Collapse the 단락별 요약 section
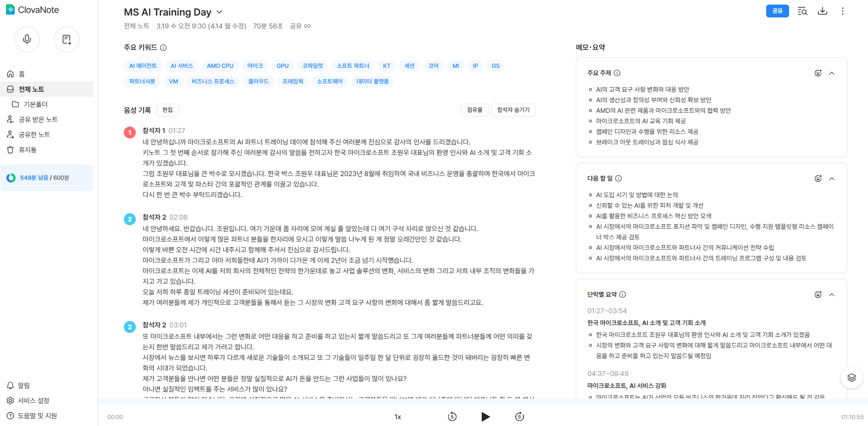Screen dimensions: 868x426 pyautogui.click(x=832, y=294)
